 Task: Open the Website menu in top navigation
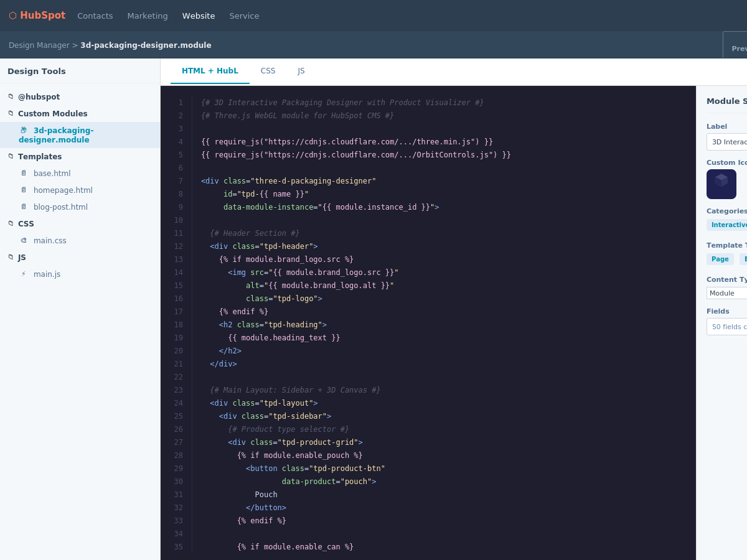(x=199, y=16)
